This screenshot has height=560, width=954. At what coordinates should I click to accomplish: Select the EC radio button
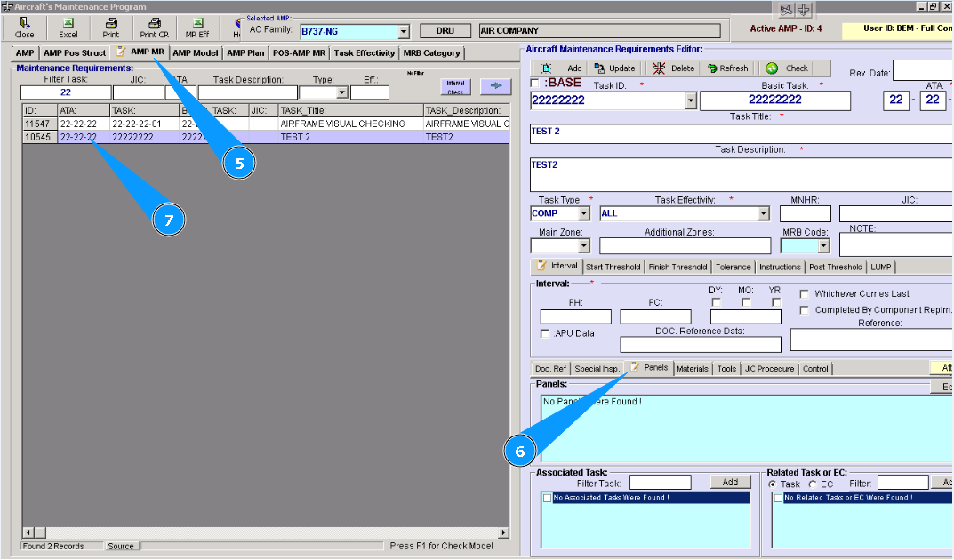[x=813, y=484]
